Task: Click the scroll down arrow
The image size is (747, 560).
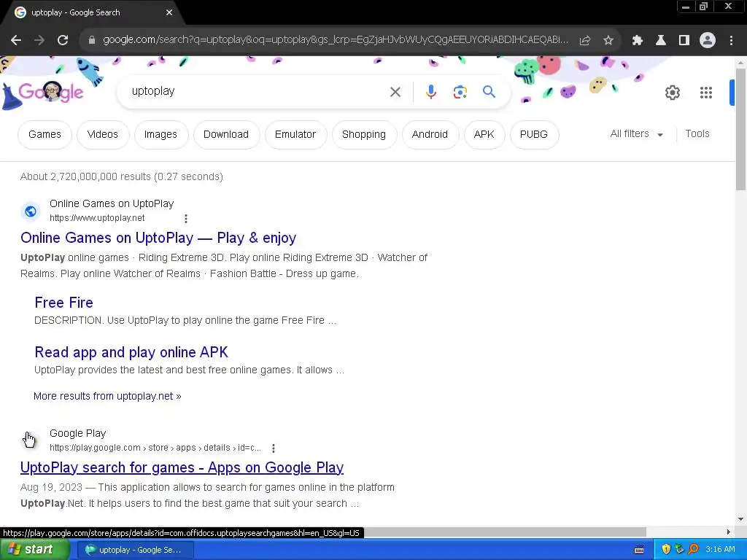Action: tap(741, 519)
